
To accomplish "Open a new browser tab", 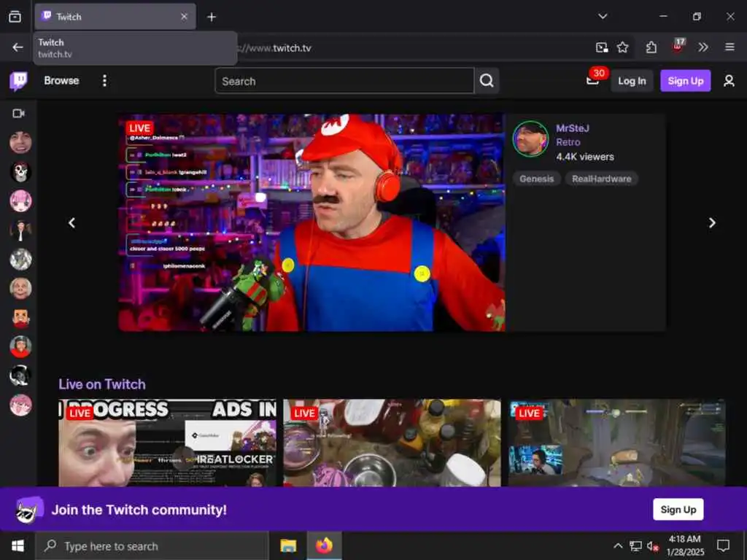I will point(212,17).
